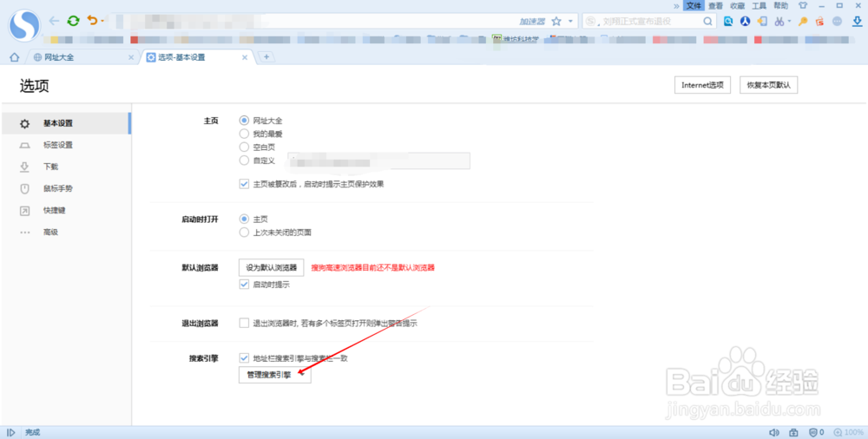Viewport: 868px width, 439px height.
Task: Click the phone transfer toolbar icon
Action: [x=762, y=21]
